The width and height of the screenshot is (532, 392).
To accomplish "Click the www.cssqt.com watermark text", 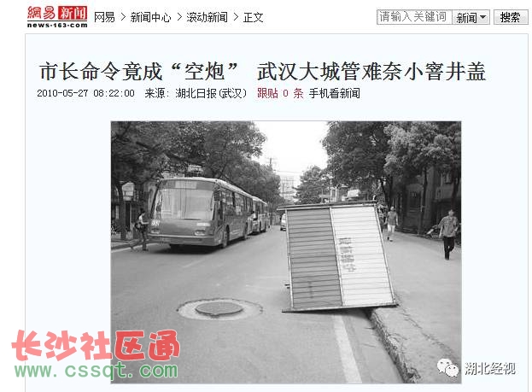I will (x=96, y=371).
